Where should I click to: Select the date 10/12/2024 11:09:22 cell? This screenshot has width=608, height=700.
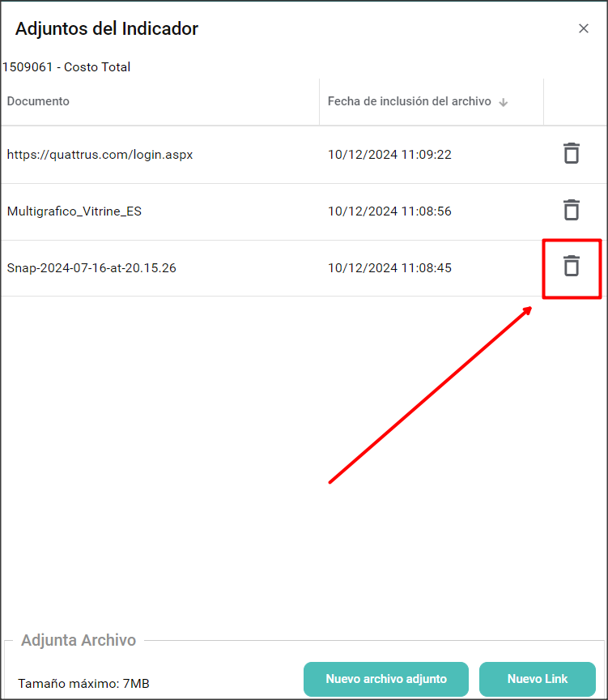coord(389,154)
